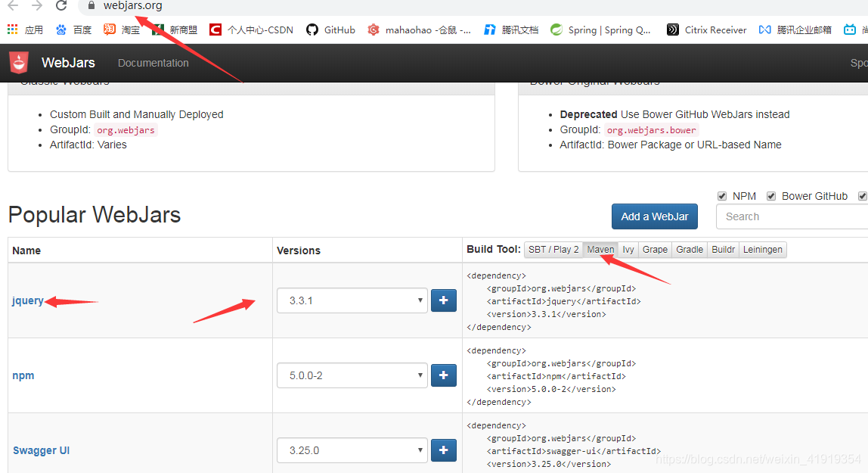Click the WebJars brand title
The image size is (868, 473).
(68, 63)
